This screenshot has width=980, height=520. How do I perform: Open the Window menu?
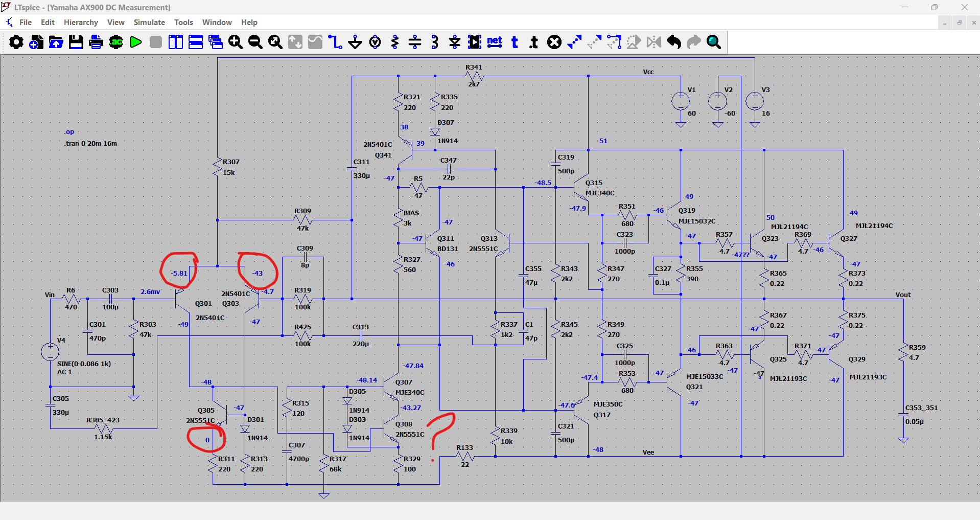click(217, 22)
